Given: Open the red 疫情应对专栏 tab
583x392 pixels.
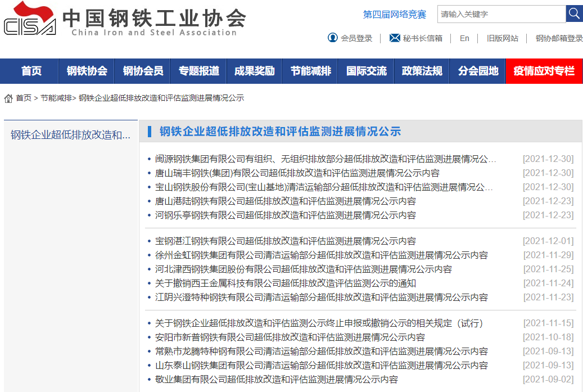Looking at the screenshot, I should [544, 71].
